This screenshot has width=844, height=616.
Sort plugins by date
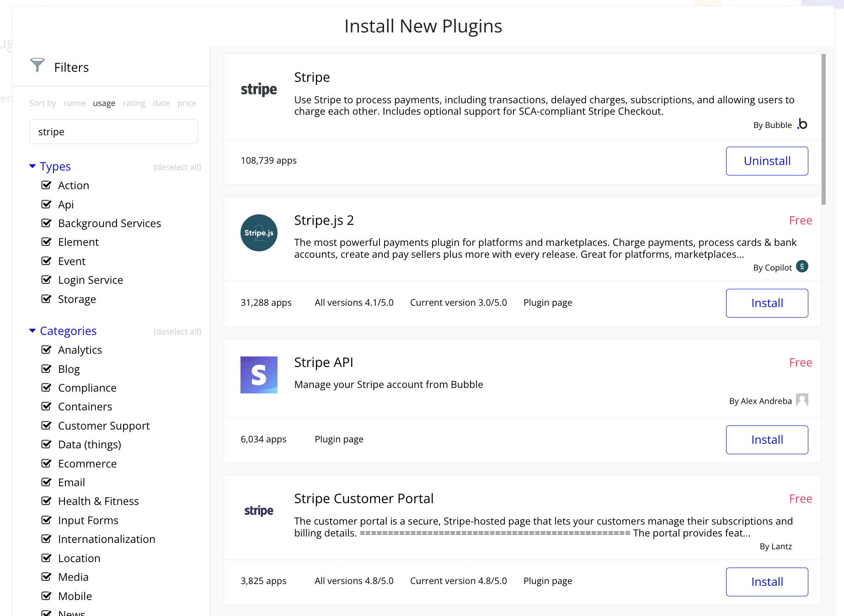161,103
